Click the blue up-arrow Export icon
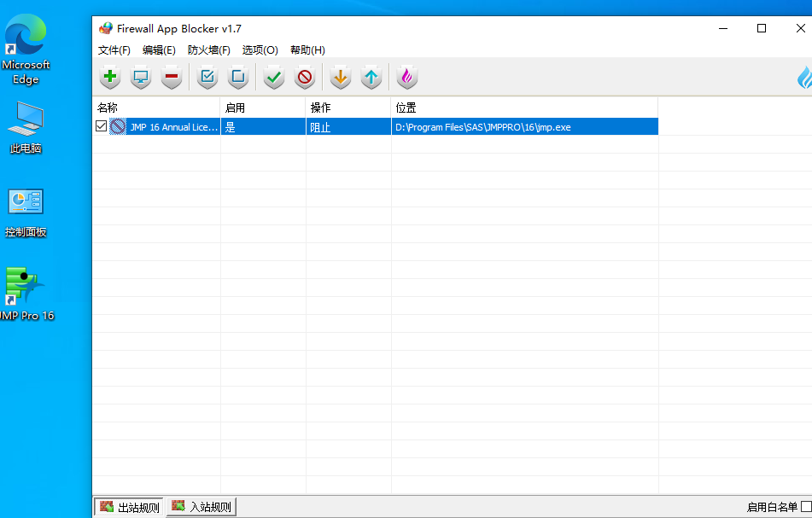This screenshot has width=812, height=518. pyautogui.click(x=371, y=77)
